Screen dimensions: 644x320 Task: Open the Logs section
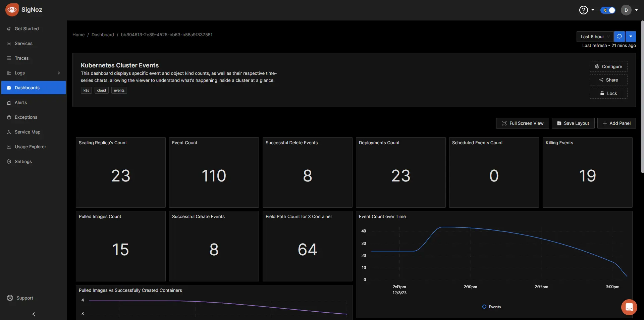click(x=34, y=73)
